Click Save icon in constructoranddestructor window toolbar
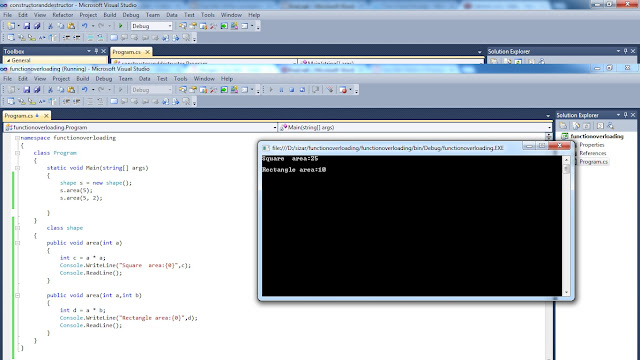The image size is (640, 360). click(x=27, y=26)
